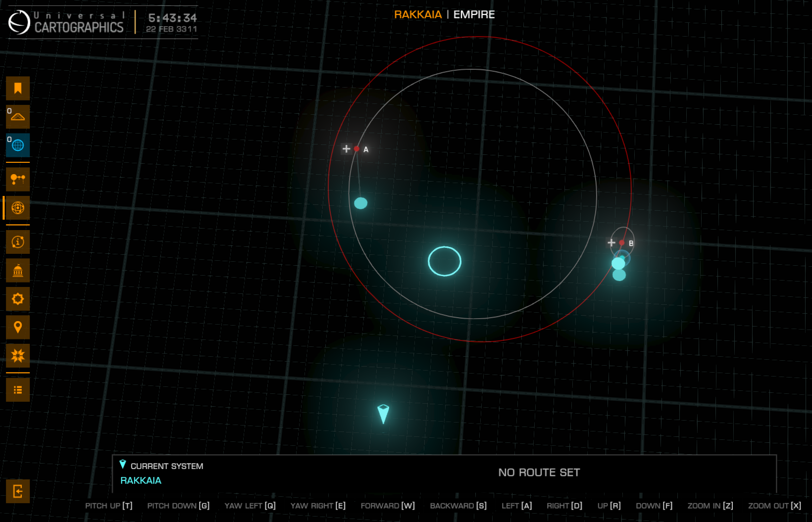Click the ZOOM OUT [X] control

pos(775,506)
